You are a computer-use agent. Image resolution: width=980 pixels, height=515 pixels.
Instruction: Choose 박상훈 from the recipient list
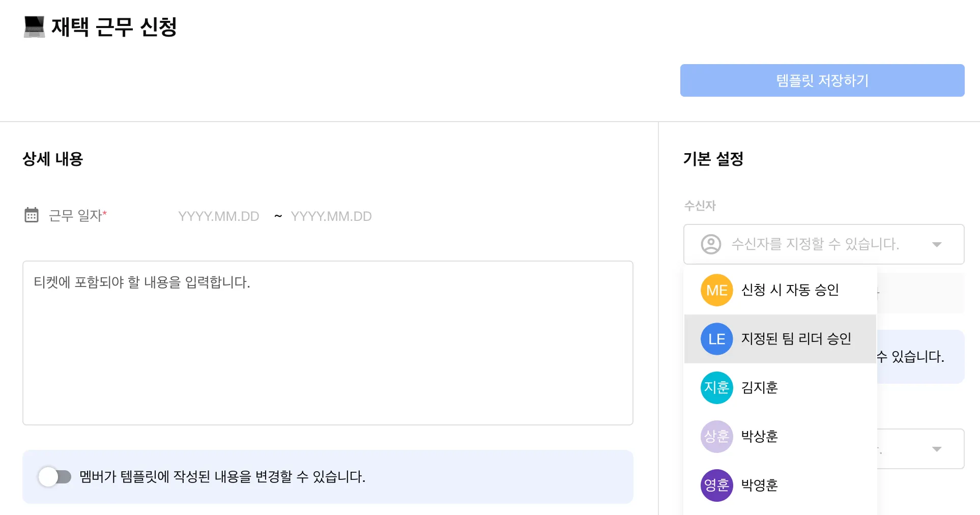(759, 437)
